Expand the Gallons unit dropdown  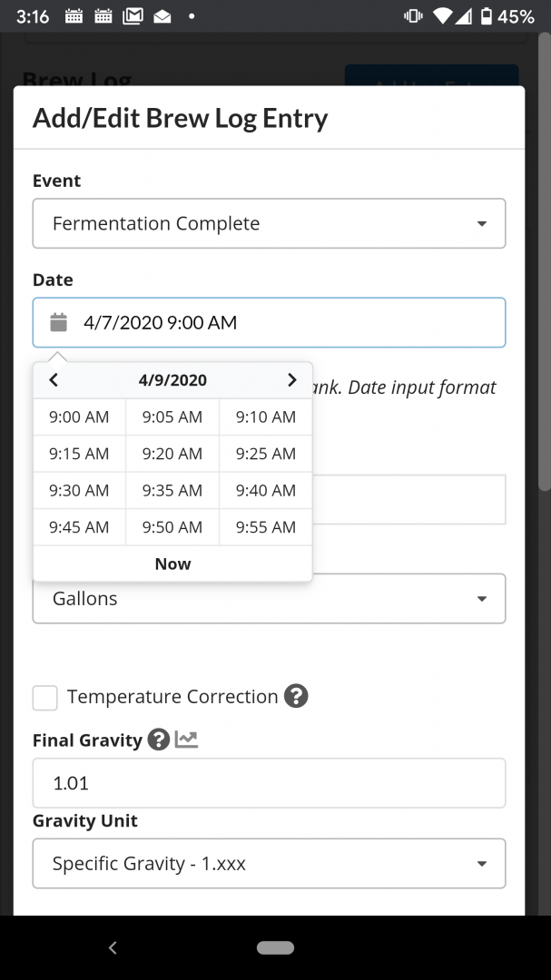tap(269, 598)
